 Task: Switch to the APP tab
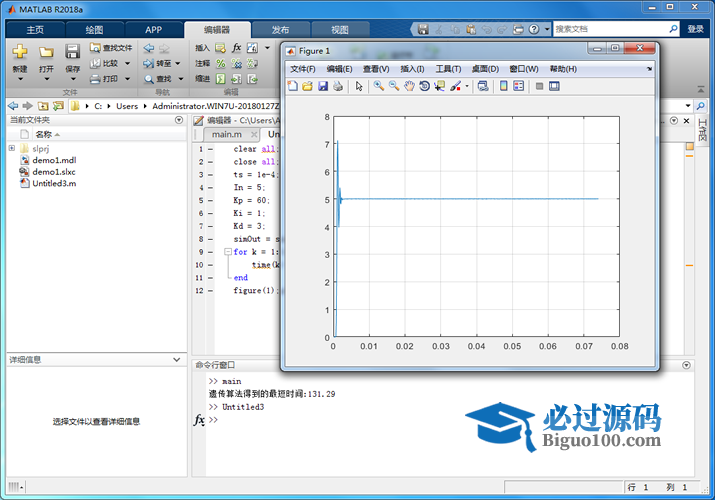154,30
